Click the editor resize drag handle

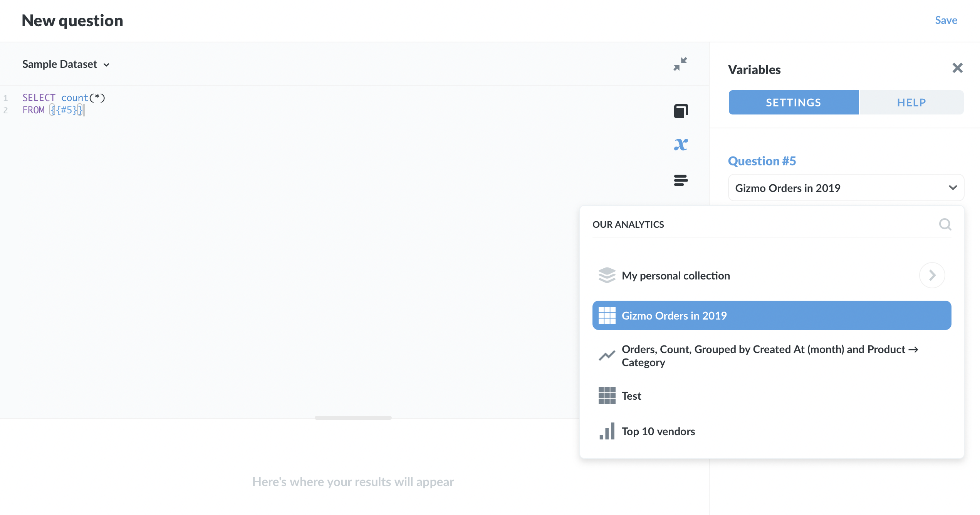point(353,418)
